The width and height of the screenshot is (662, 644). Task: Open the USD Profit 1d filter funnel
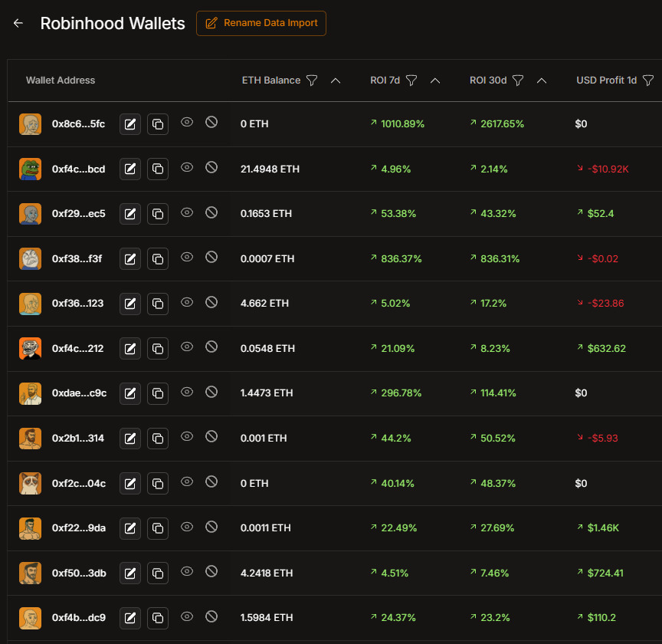click(x=647, y=80)
